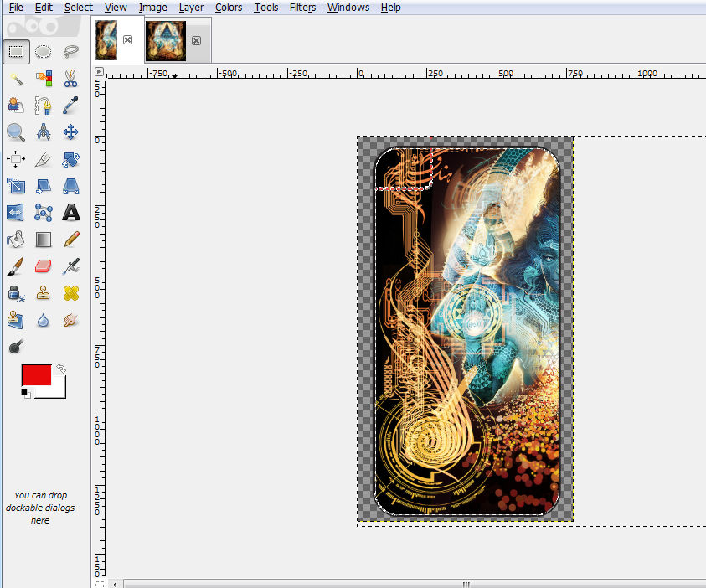Open the canvas menu access arrow

click(99, 71)
